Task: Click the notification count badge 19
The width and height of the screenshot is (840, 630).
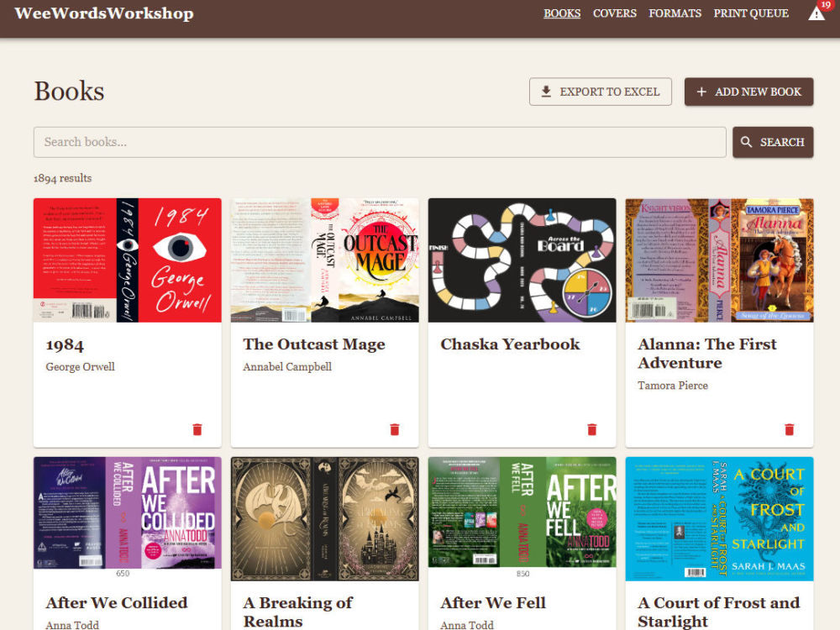Action: pos(826,5)
